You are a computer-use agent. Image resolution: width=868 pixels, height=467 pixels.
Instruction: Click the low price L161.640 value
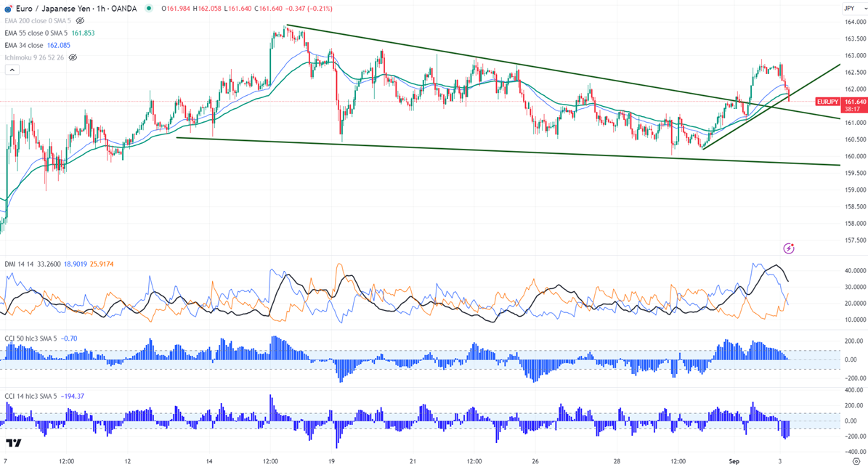point(237,9)
